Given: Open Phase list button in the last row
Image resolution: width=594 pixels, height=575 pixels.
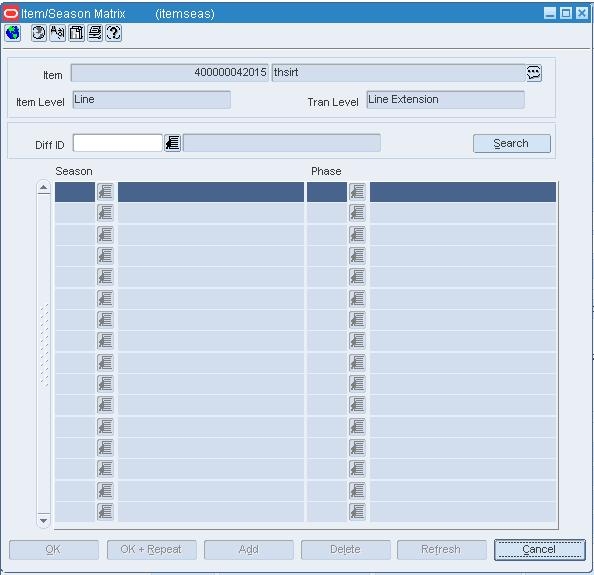Looking at the screenshot, I should click(357, 512).
